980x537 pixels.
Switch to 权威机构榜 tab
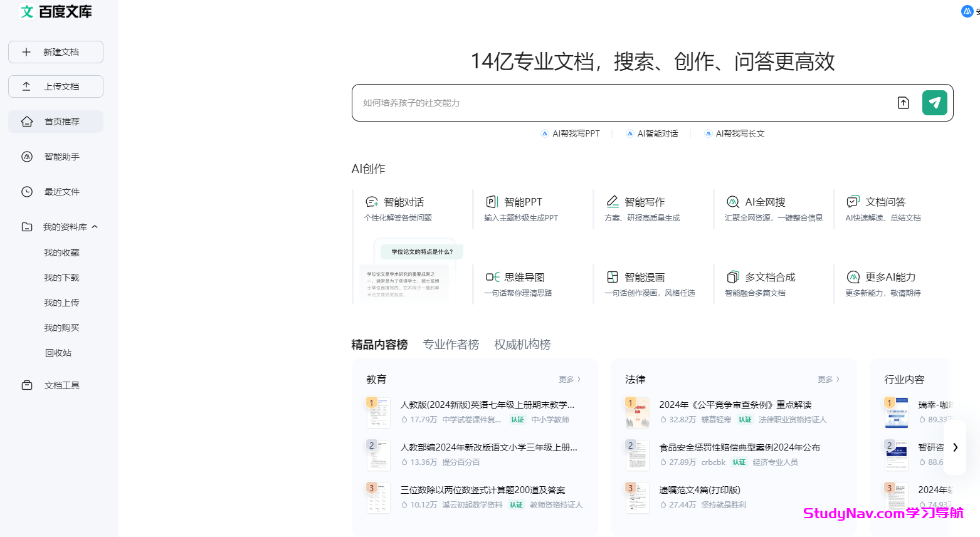[522, 345]
